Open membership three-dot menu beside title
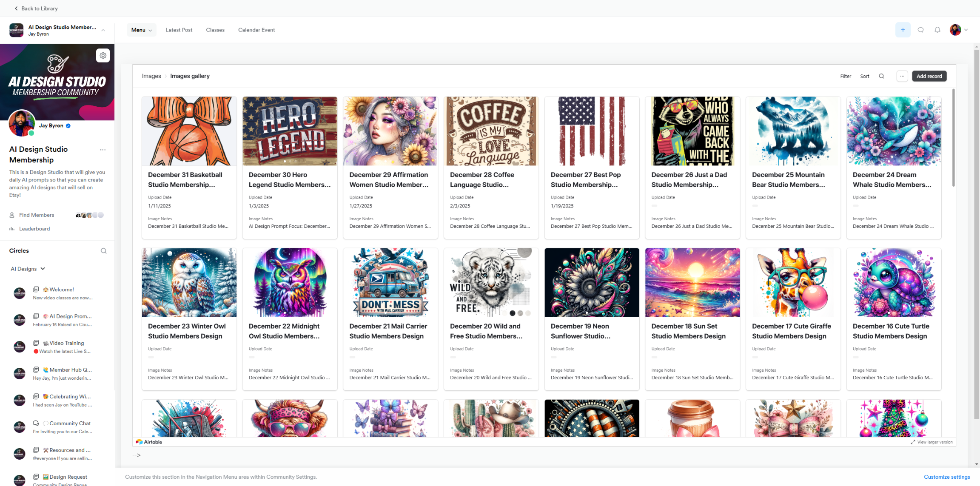The image size is (980, 486). click(x=103, y=150)
